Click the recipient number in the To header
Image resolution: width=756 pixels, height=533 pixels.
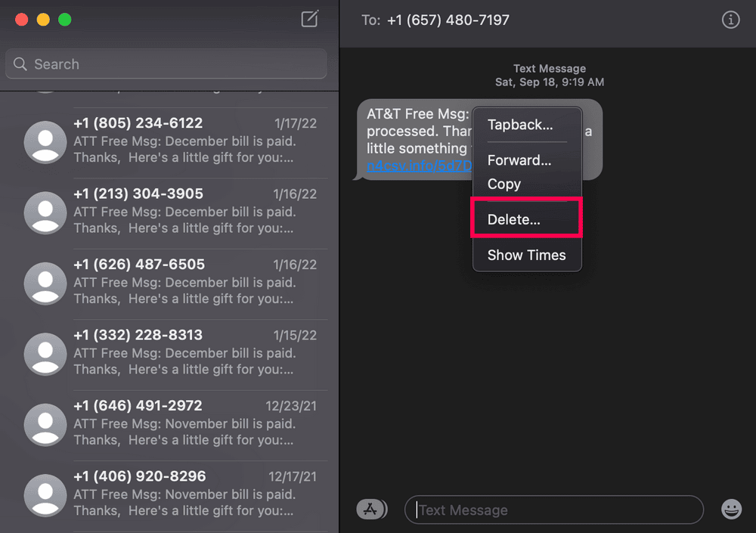coord(448,20)
